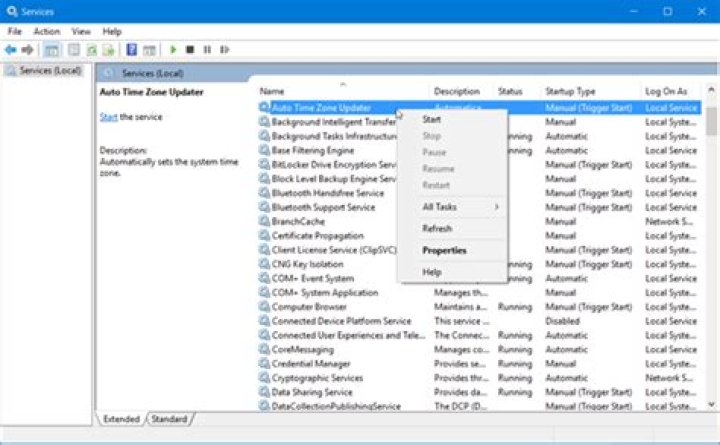
Task: Click the Start the service link
Action: (108, 117)
